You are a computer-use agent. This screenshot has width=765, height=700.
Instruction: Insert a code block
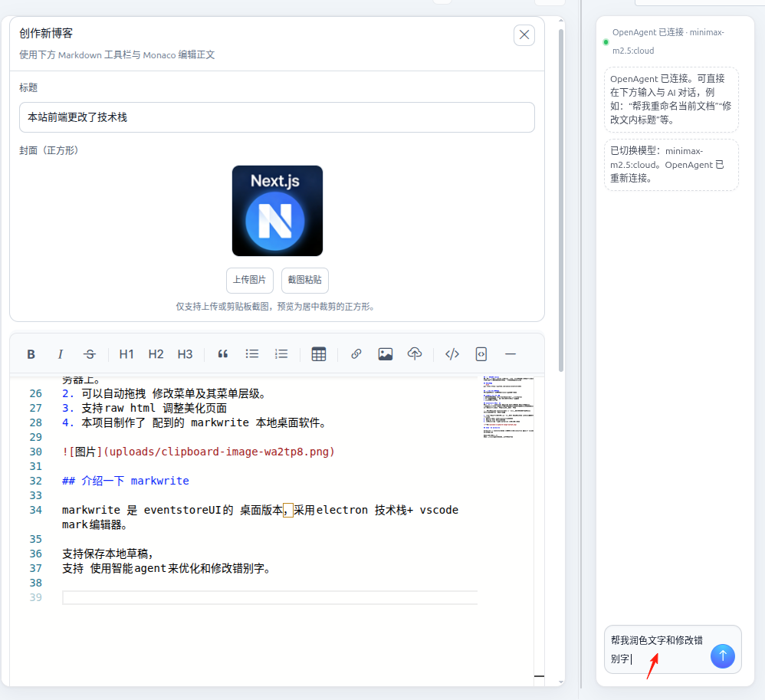(481, 354)
